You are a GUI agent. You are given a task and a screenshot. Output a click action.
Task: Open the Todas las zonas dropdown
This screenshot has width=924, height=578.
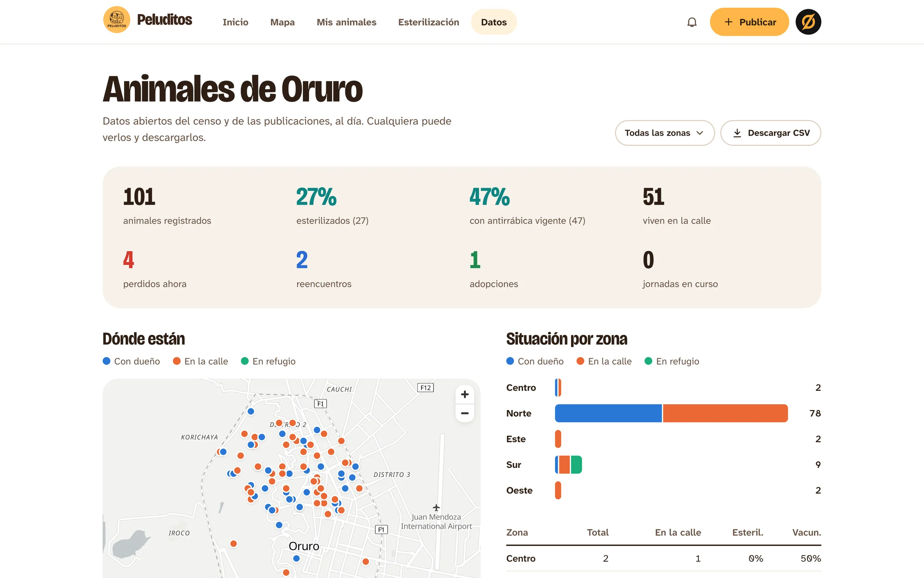point(665,133)
